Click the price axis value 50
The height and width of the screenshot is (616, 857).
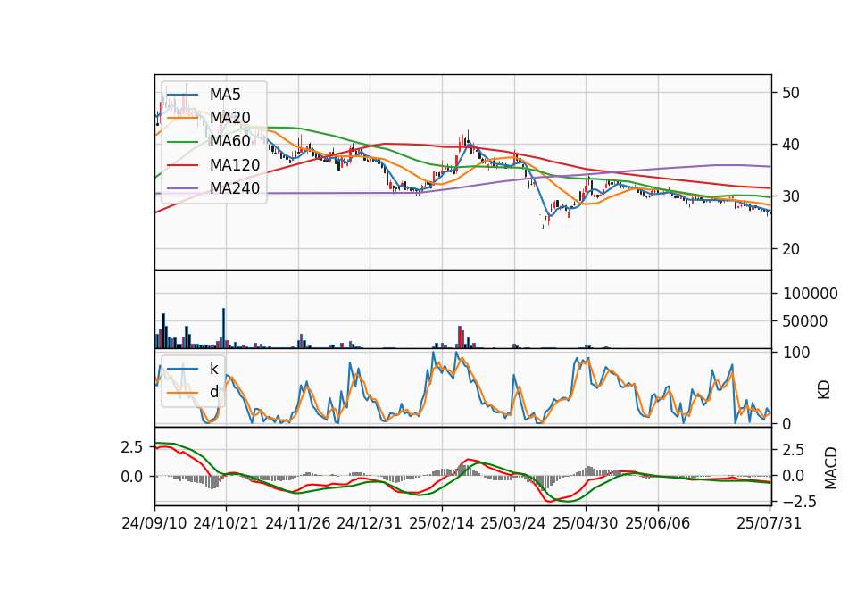point(791,93)
